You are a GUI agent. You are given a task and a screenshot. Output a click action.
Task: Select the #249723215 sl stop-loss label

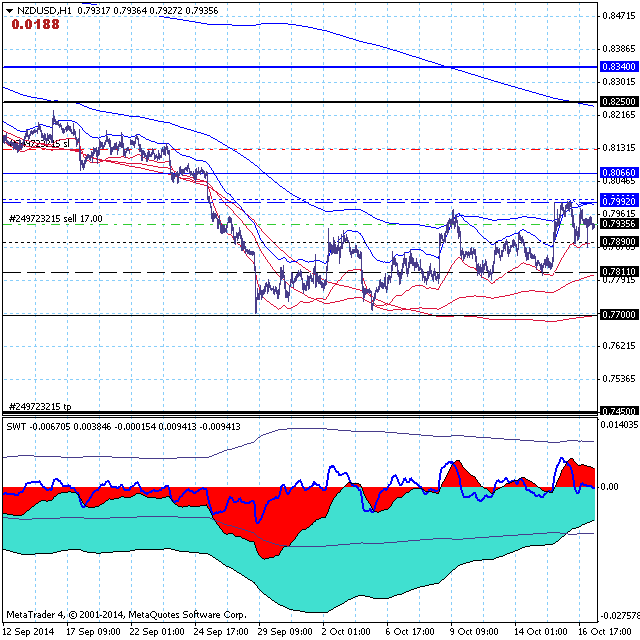click(39, 144)
